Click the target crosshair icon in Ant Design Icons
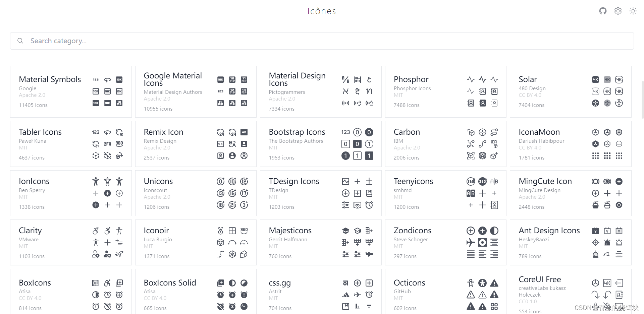Viewport: 644px width, 314px height. [x=595, y=243]
